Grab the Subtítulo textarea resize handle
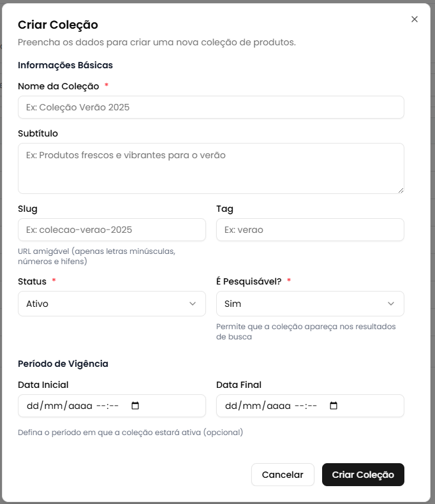Viewport: 435px width, 504px height. point(401,189)
